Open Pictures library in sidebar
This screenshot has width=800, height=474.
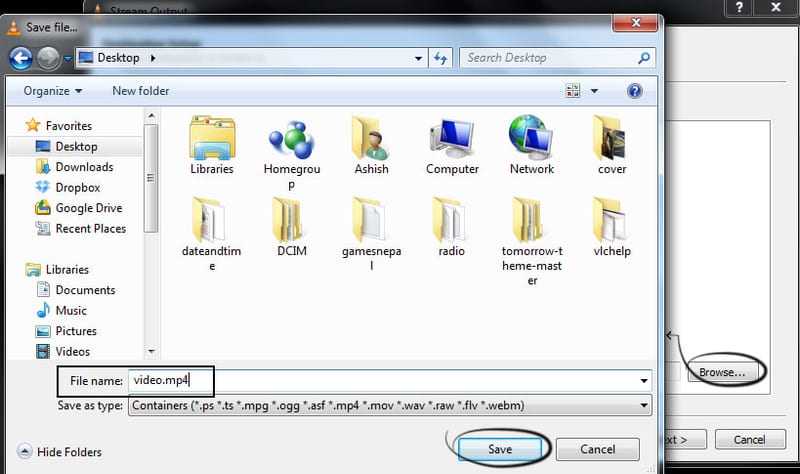[66, 331]
